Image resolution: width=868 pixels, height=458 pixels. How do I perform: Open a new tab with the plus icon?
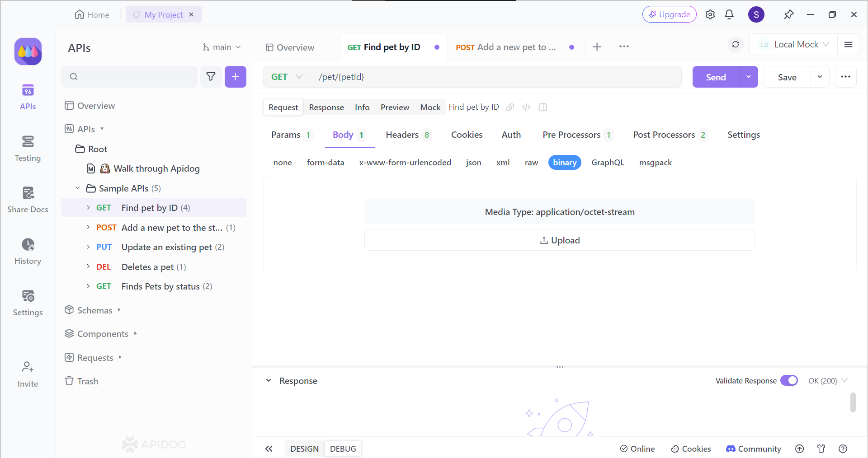597,47
